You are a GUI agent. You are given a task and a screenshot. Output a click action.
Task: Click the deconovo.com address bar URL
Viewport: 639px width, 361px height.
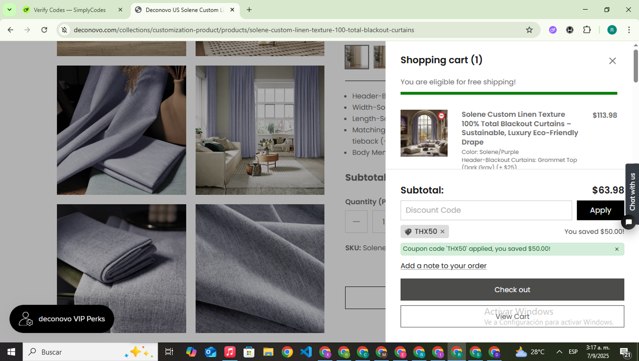click(x=244, y=30)
